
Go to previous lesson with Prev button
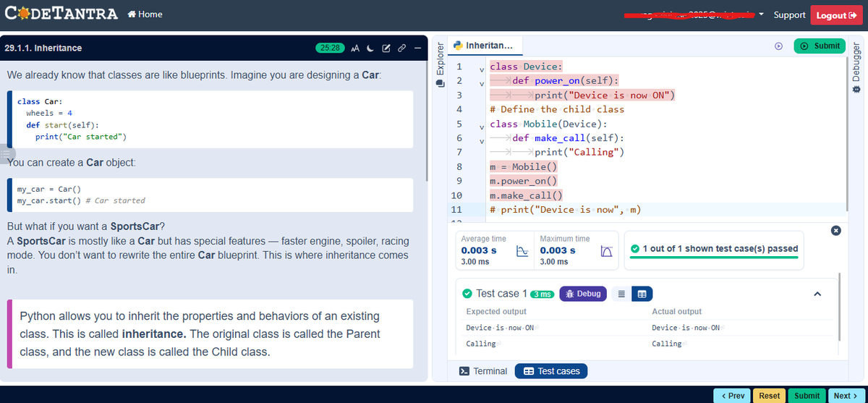click(733, 395)
